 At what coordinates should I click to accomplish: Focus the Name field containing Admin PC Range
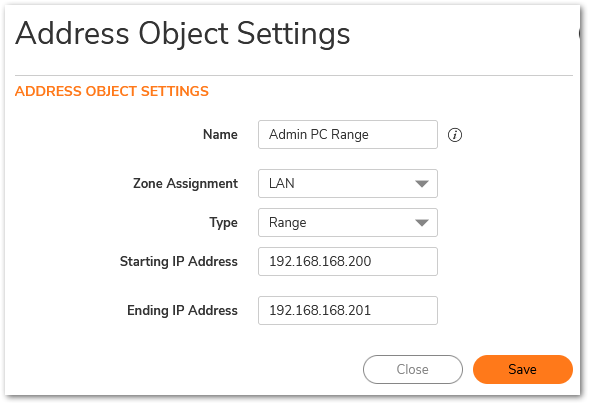pos(348,134)
